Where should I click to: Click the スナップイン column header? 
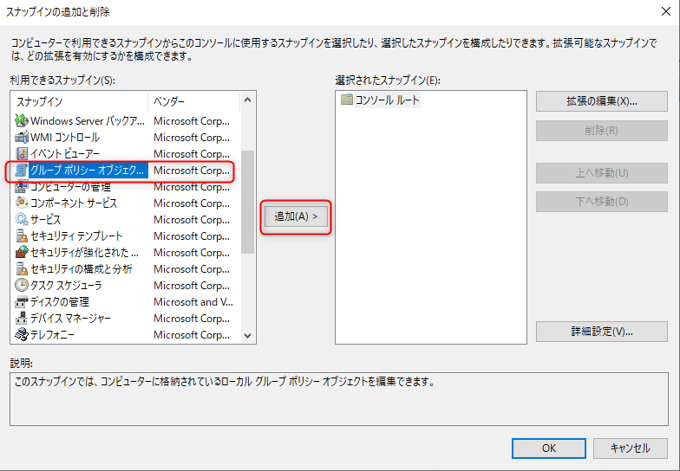pos(80,101)
